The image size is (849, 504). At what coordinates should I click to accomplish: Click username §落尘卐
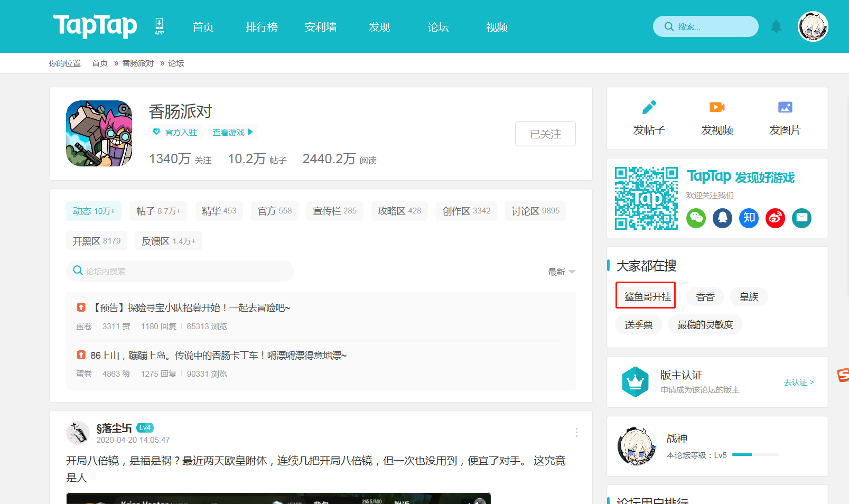(114, 428)
